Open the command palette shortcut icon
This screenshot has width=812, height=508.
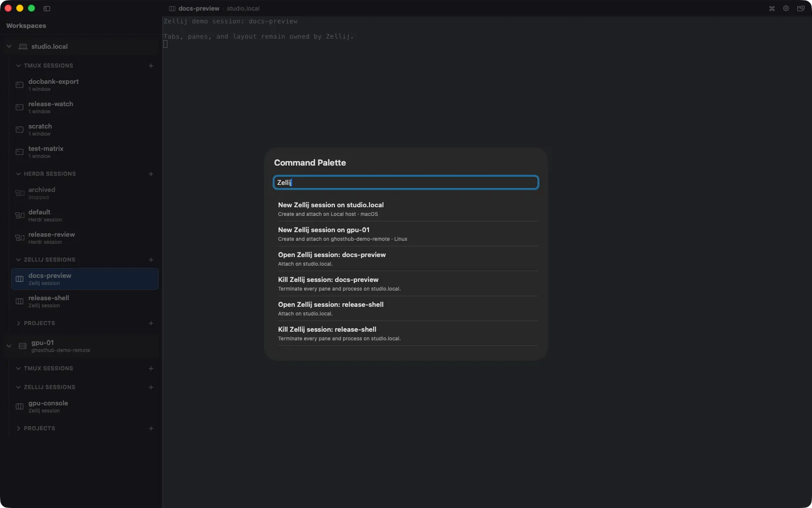coord(772,8)
